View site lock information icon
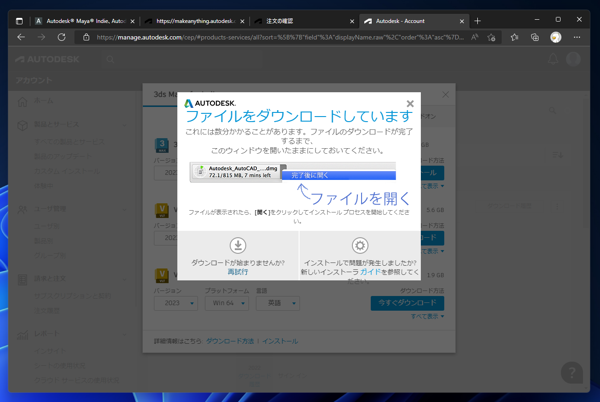600x402 pixels. (x=86, y=37)
